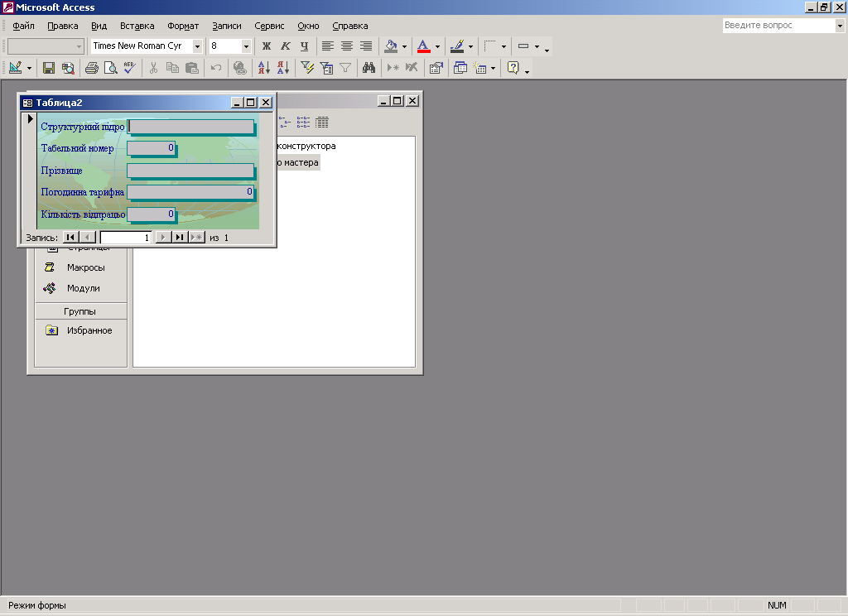The height and width of the screenshot is (616, 848).
Task: Open the Вставка menu
Action: tap(137, 26)
